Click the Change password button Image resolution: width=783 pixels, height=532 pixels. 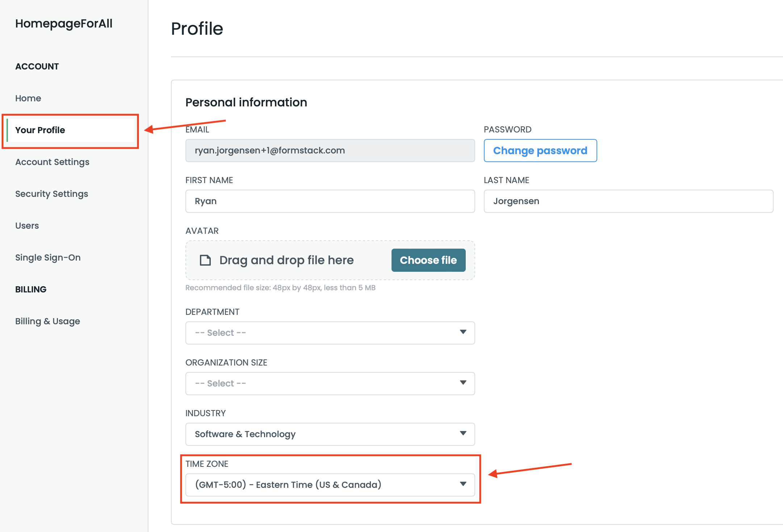point(540,151)
